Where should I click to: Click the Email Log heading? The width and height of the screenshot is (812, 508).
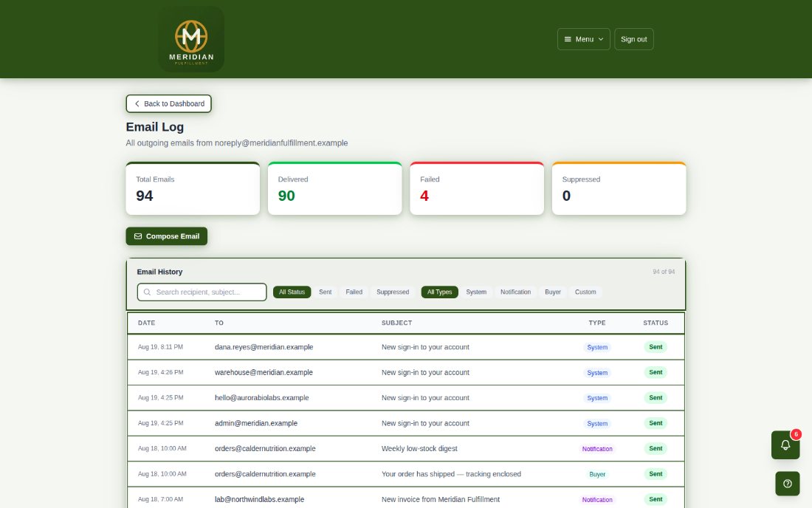coord(155,127)
